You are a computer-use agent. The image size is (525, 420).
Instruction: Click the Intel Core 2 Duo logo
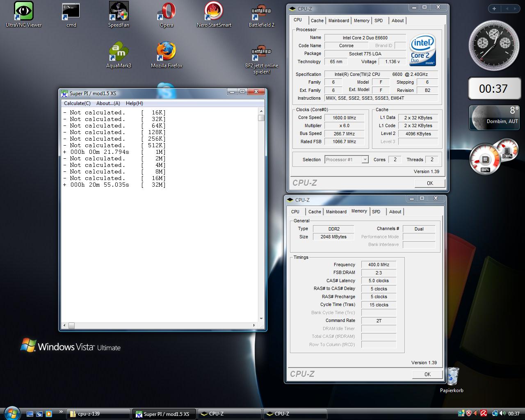click(x=422, y=50)
